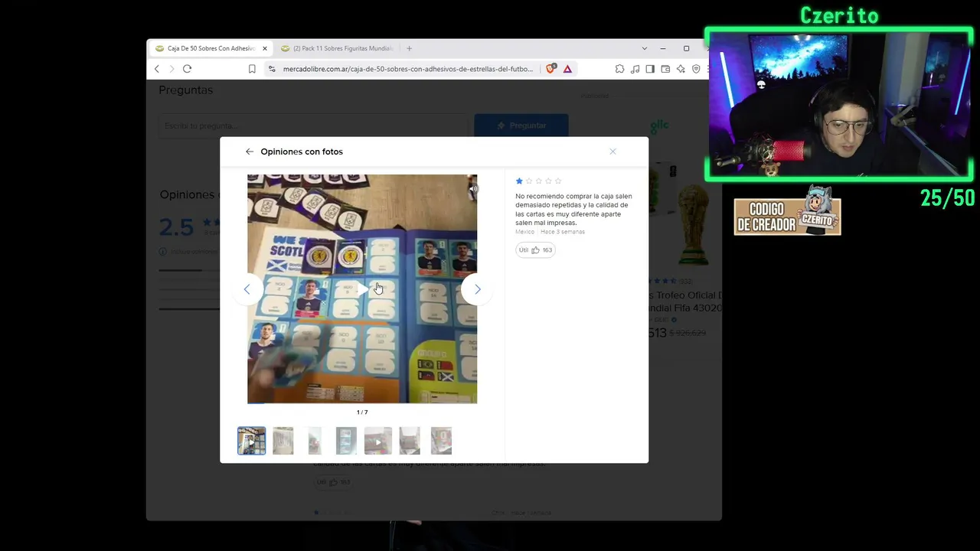Focus the Escribí tu pregunta field
980x551 pixels.
[x=312, y=126]
